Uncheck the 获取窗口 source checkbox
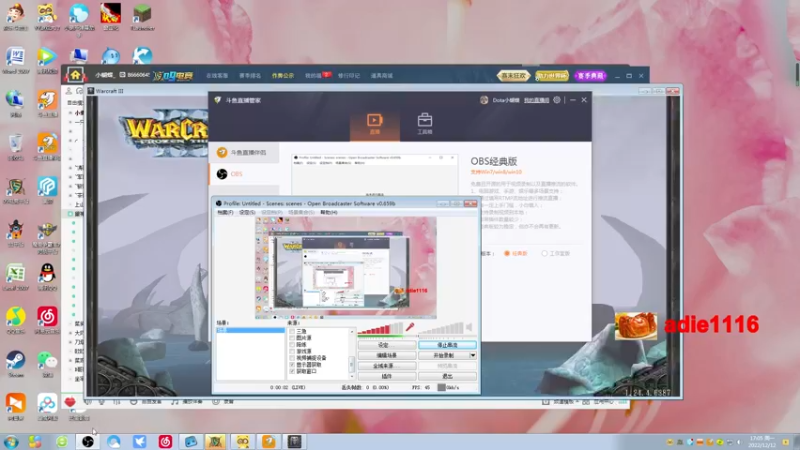The width and height of the screenshot is (800, 450). (292, 371)
